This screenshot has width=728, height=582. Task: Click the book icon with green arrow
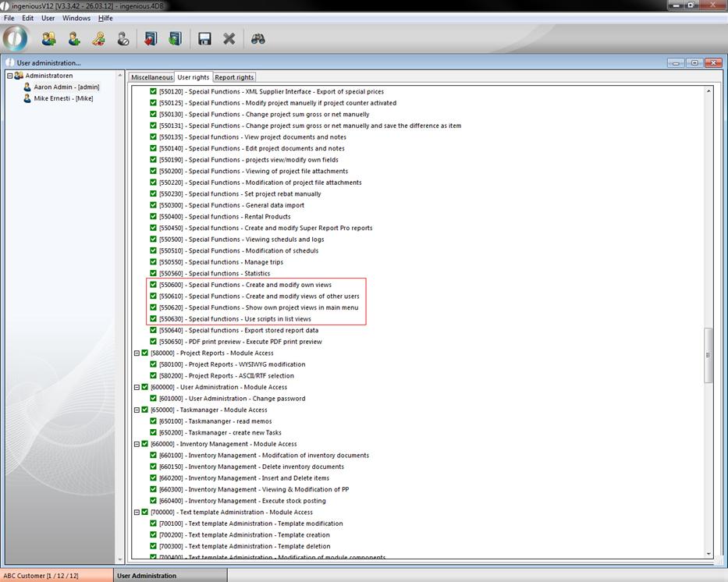(x=175, y=38)
